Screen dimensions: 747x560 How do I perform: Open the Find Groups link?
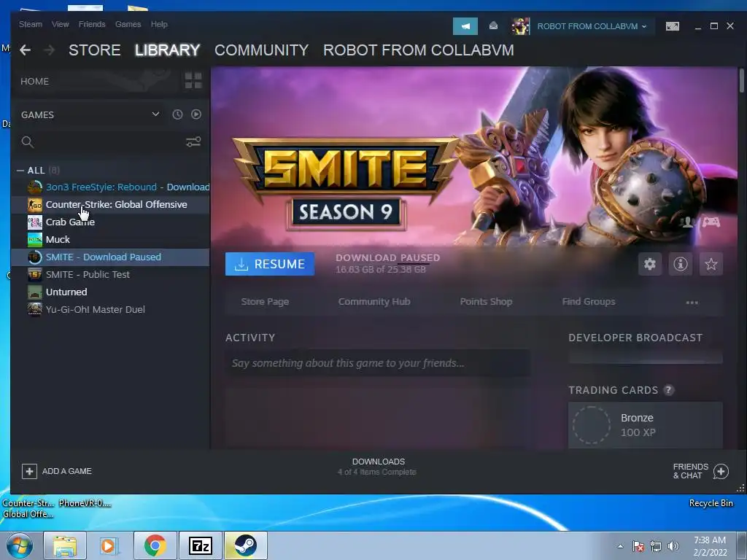tap(589, 301)
